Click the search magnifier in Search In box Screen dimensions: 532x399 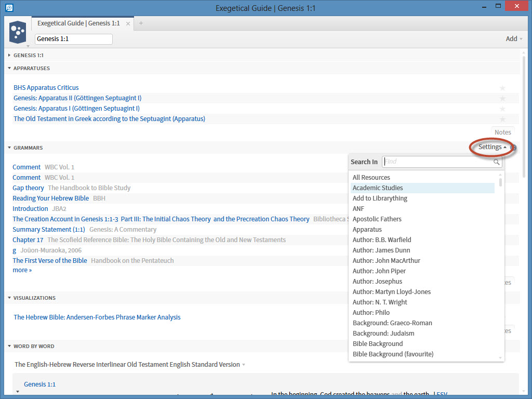tap(496, 162)
